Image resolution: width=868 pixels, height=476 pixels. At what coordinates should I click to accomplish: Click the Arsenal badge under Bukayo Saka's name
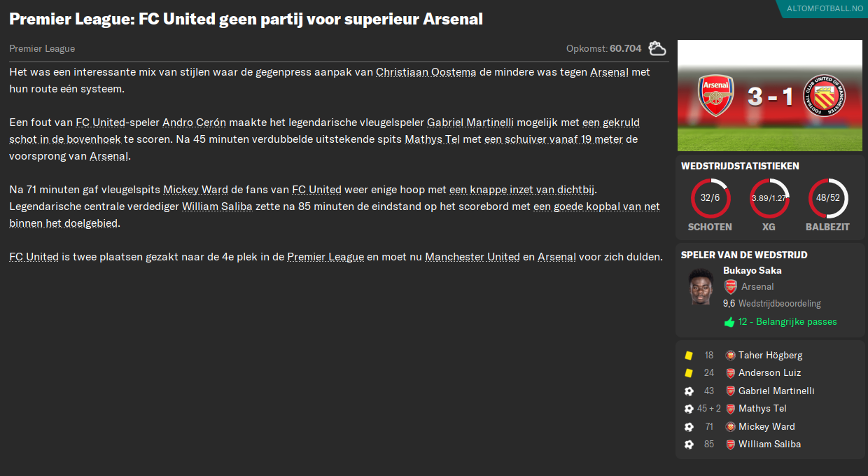(731, 286)
